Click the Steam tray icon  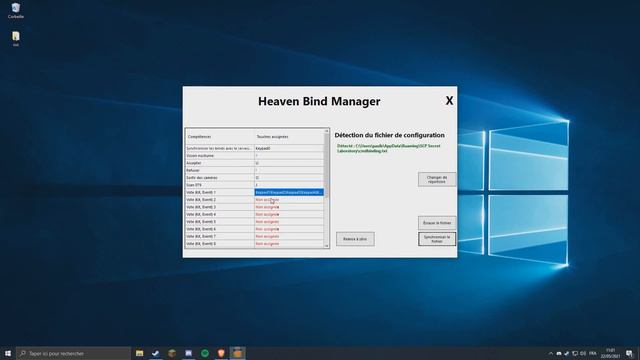tap(567, 353)
